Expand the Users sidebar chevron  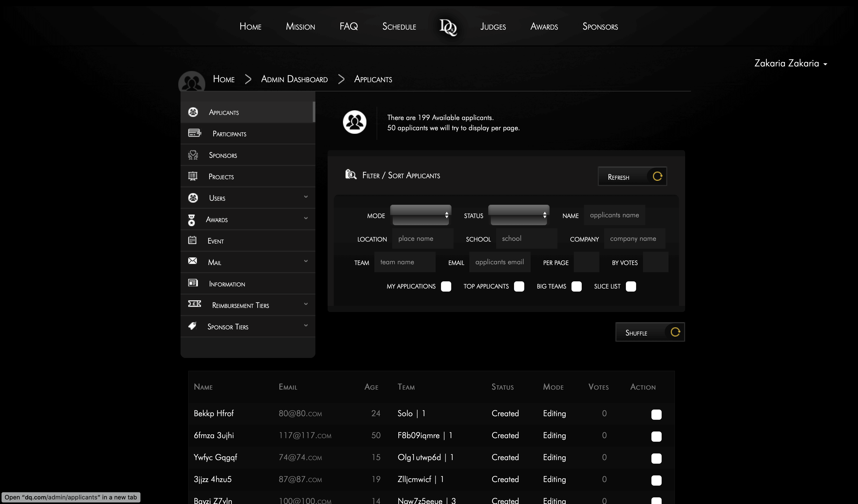pos(306,197)
